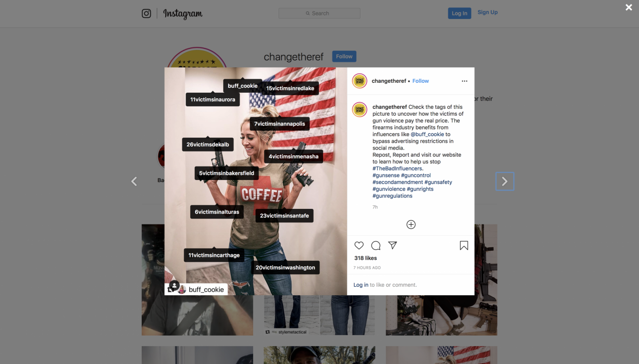Open the 318 likes count

(365, 258)
